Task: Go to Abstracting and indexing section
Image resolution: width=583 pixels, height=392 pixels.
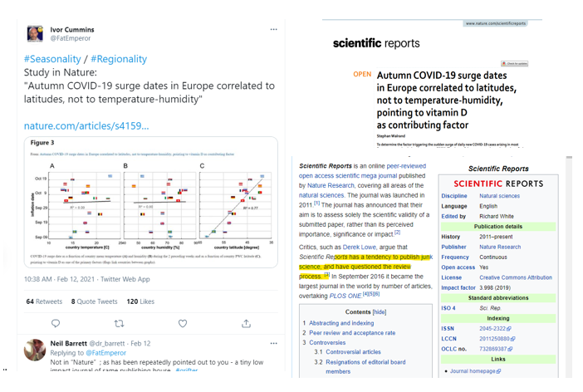Action: point(341,323)
